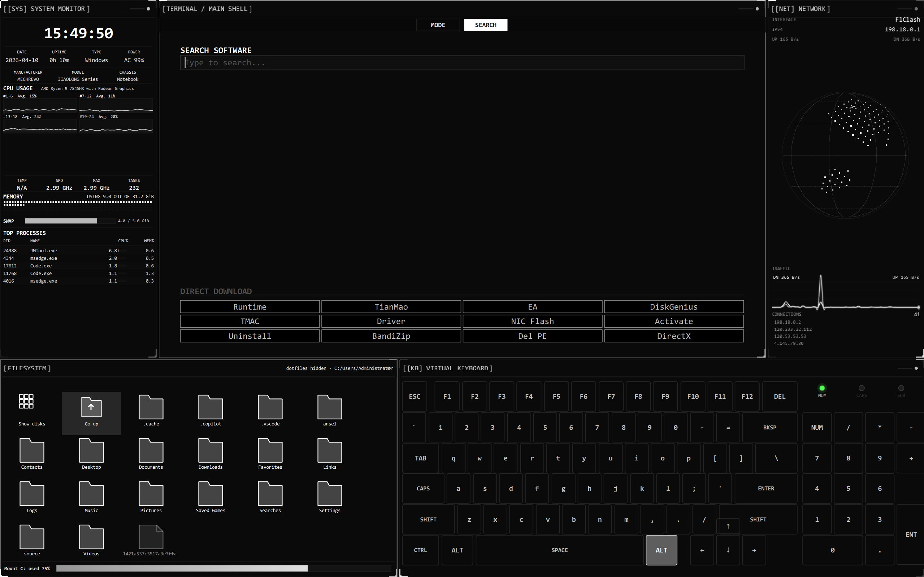Open the Downloads folder
The image size is (924, 577).
[x=211, y=451]
